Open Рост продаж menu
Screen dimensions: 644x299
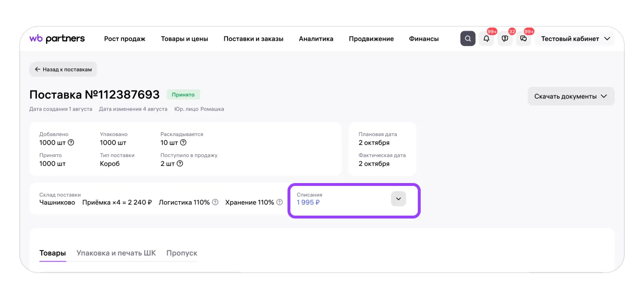tap(125, 39)
